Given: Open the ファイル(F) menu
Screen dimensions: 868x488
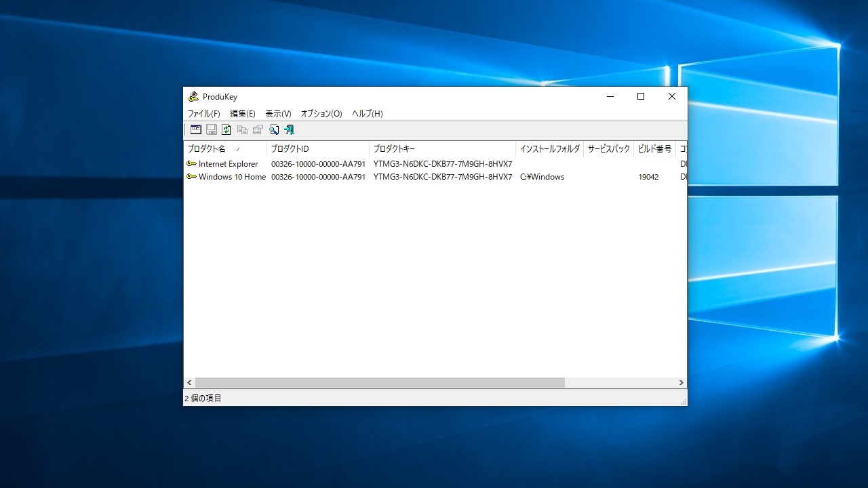Looking at the screenshot, I should 204,114.
